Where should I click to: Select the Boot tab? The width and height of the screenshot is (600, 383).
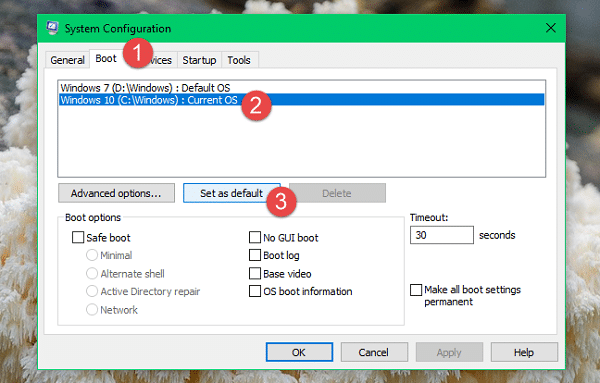[x=106, y=59]
